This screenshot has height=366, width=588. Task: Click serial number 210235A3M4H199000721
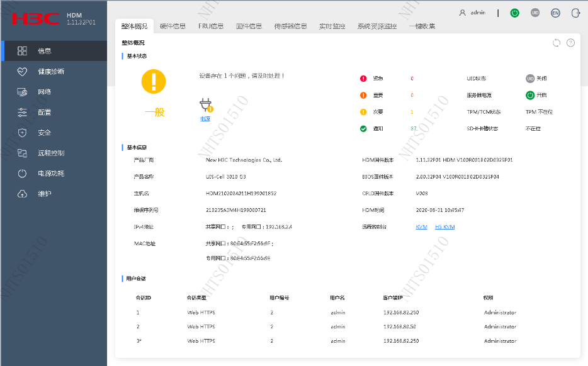(236, 210)
